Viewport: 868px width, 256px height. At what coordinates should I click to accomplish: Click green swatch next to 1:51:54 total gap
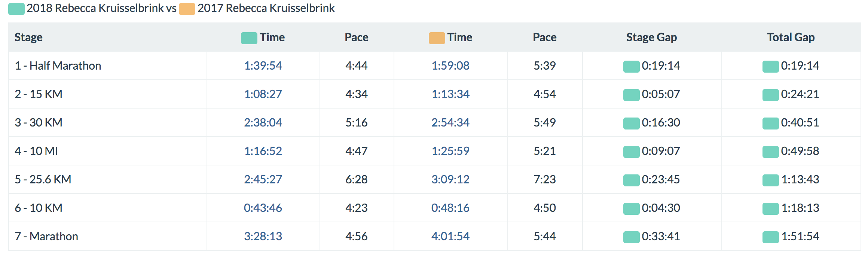tap(770, 237)
